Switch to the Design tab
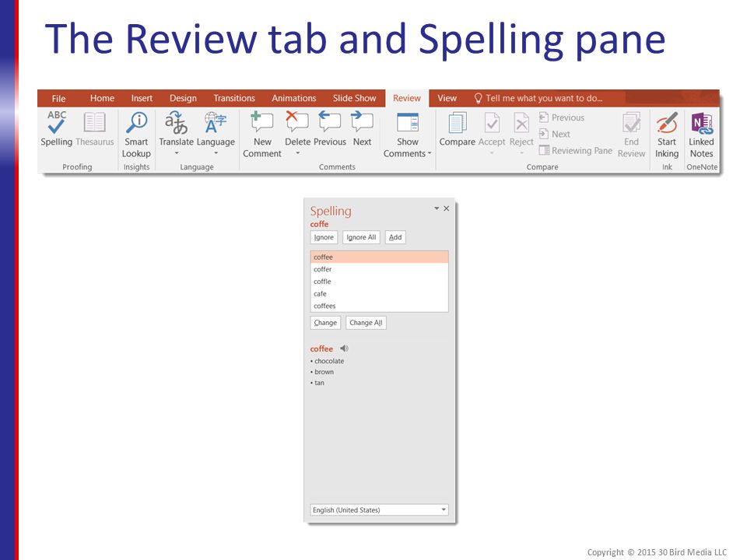 pos(183,99)
